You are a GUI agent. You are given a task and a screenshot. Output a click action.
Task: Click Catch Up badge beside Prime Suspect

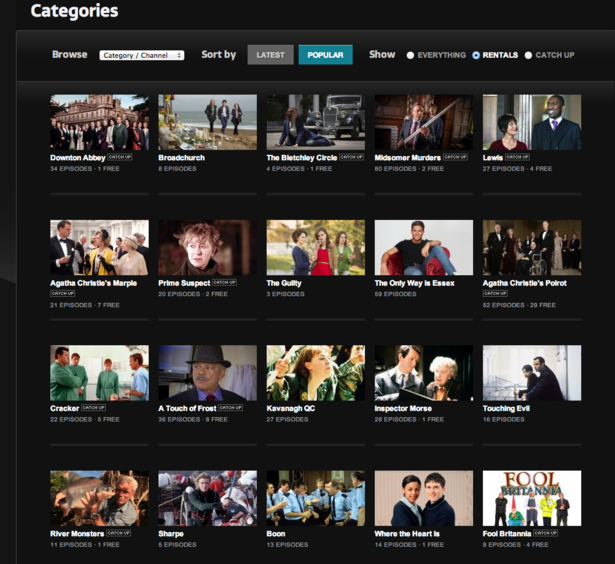click(x=224, y=282)
